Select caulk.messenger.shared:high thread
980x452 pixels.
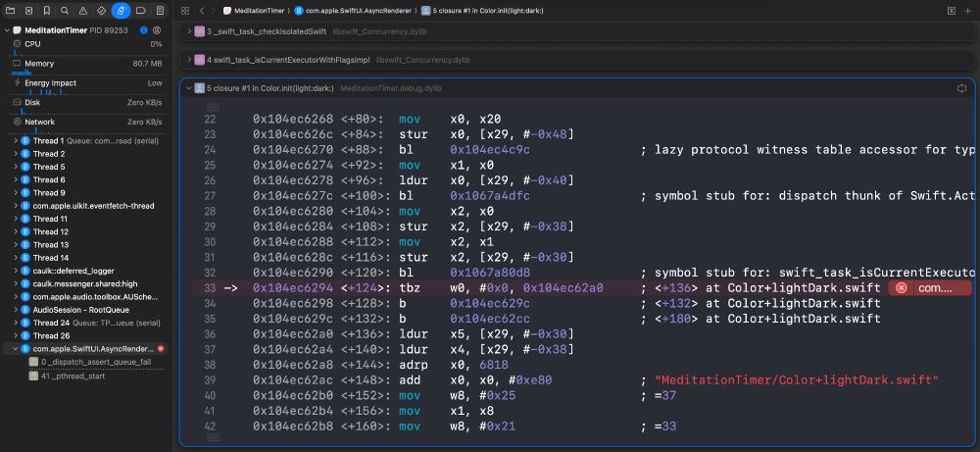point(87,283)
